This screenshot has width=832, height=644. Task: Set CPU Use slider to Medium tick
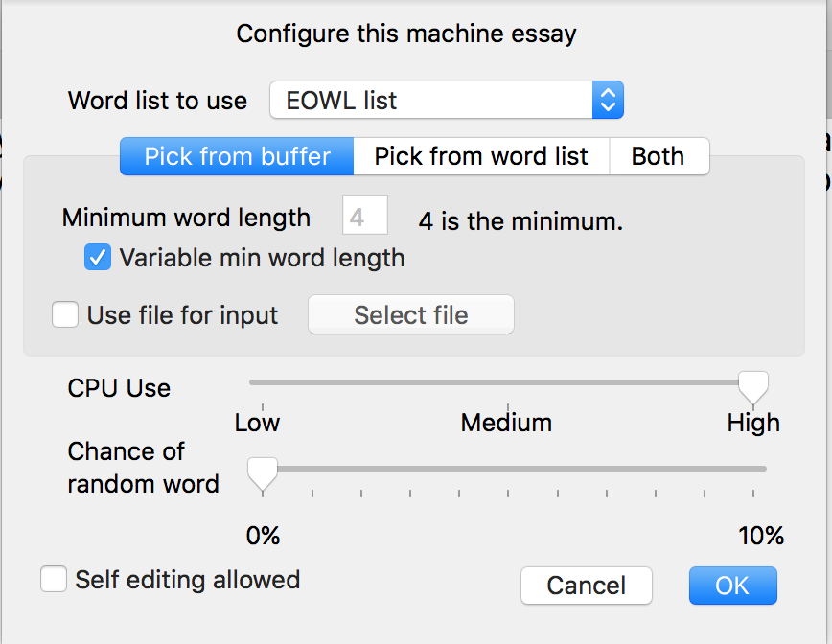(508, 382)
